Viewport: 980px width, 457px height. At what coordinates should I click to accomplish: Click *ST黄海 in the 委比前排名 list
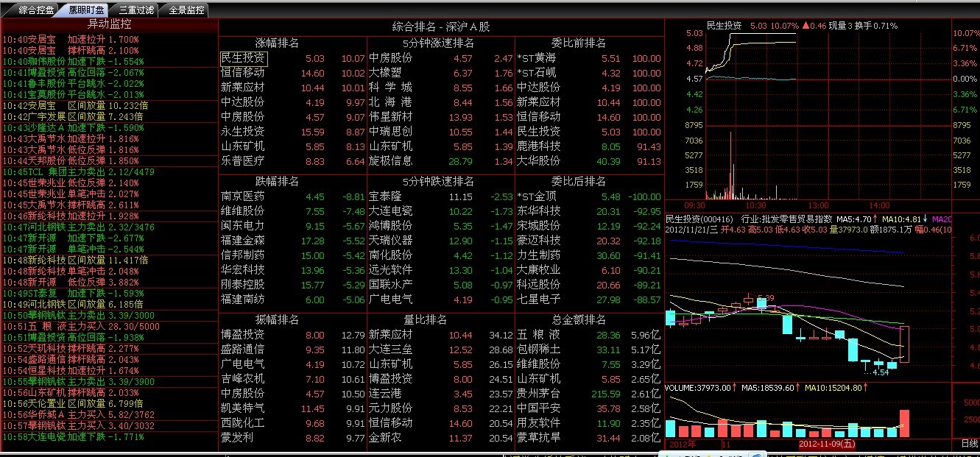537,58
